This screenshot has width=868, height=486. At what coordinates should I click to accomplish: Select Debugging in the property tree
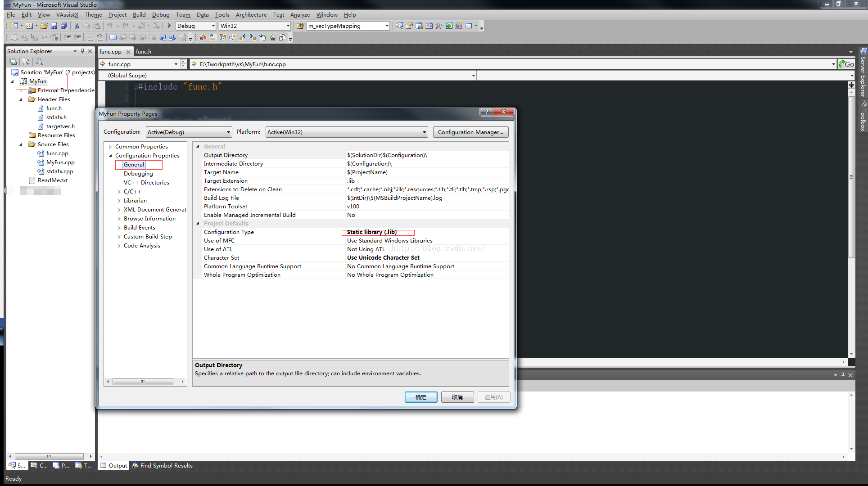[x=138, y=174]
